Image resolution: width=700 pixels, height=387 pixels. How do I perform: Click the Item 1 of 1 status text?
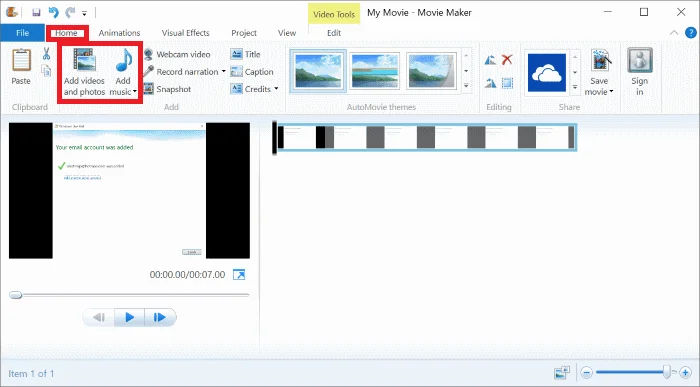tap(31, 374)
